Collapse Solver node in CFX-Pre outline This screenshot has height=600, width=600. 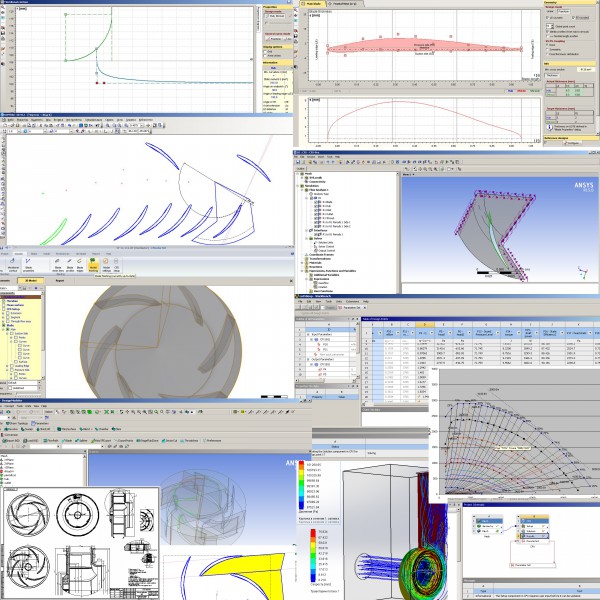307,238
